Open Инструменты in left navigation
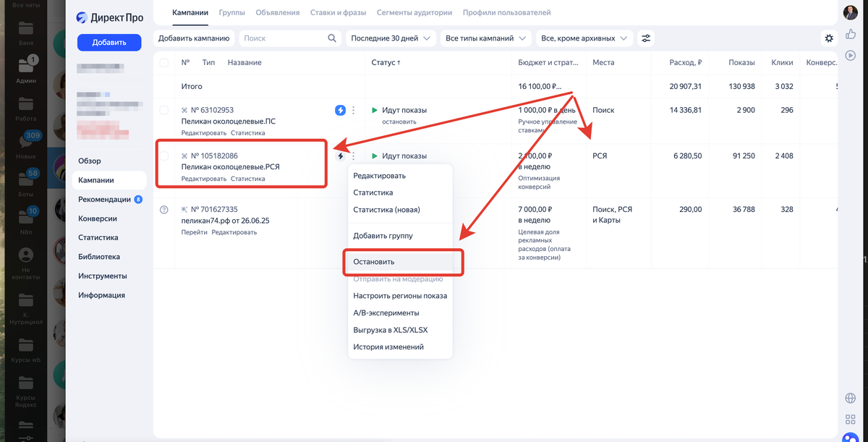Viewport: 868px width, 442px height. 103,276
